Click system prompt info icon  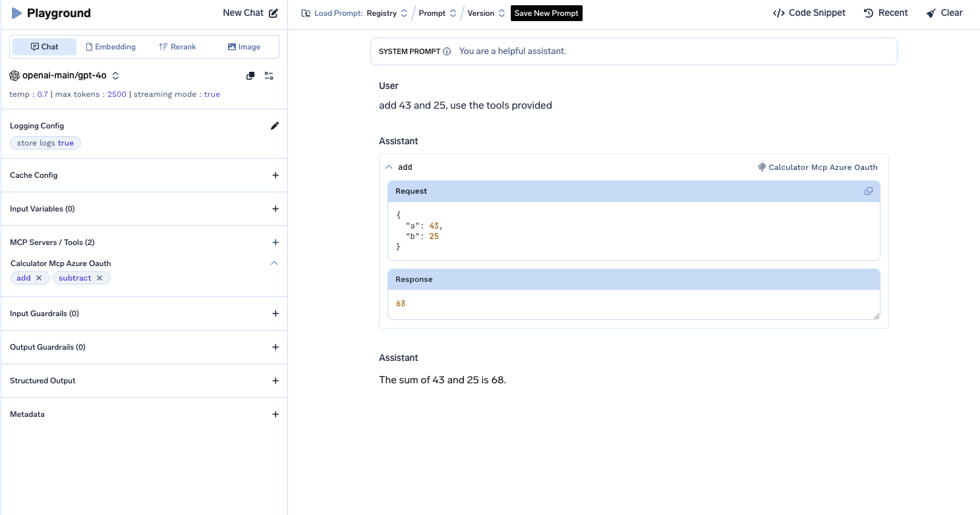[x=447, y=51]
